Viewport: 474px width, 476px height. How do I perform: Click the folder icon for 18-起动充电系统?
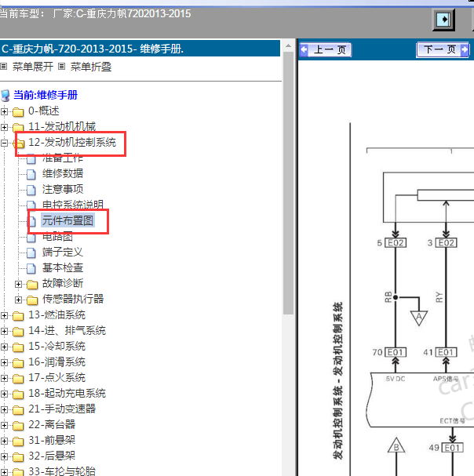click(18, 394)
